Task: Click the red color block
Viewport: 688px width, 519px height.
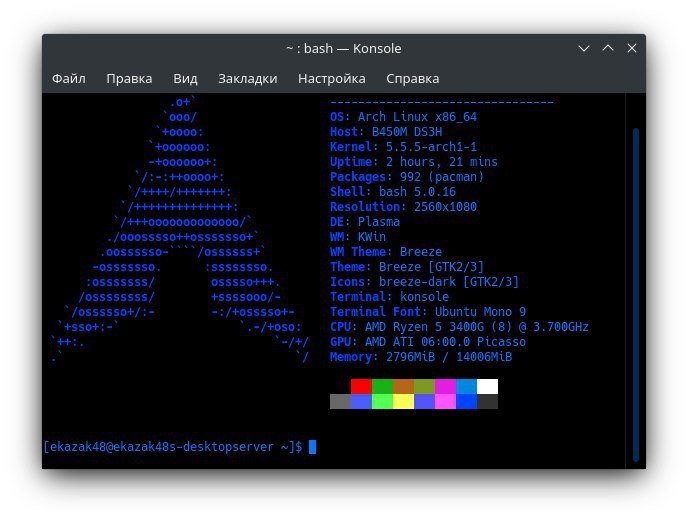Action: point(361,387)
